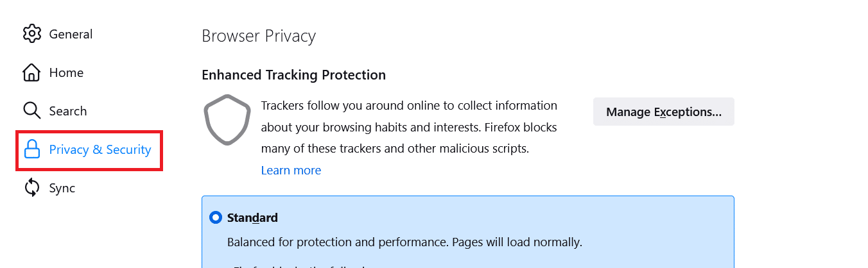
Task: Select the Standard radio button
Action: 216,217
